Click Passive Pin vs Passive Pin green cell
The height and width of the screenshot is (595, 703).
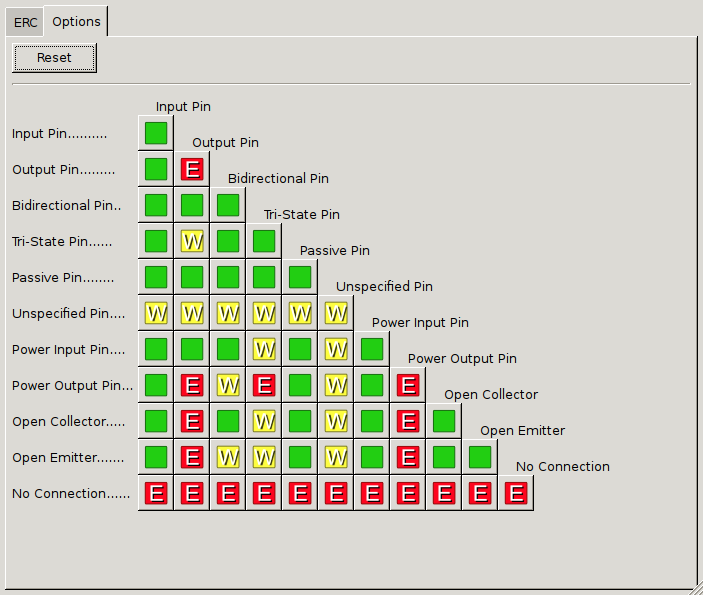pos(300,277)
